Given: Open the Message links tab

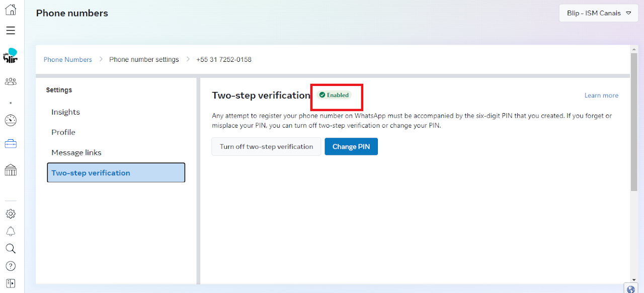Looking at the screenshot, I should point(76,152).
